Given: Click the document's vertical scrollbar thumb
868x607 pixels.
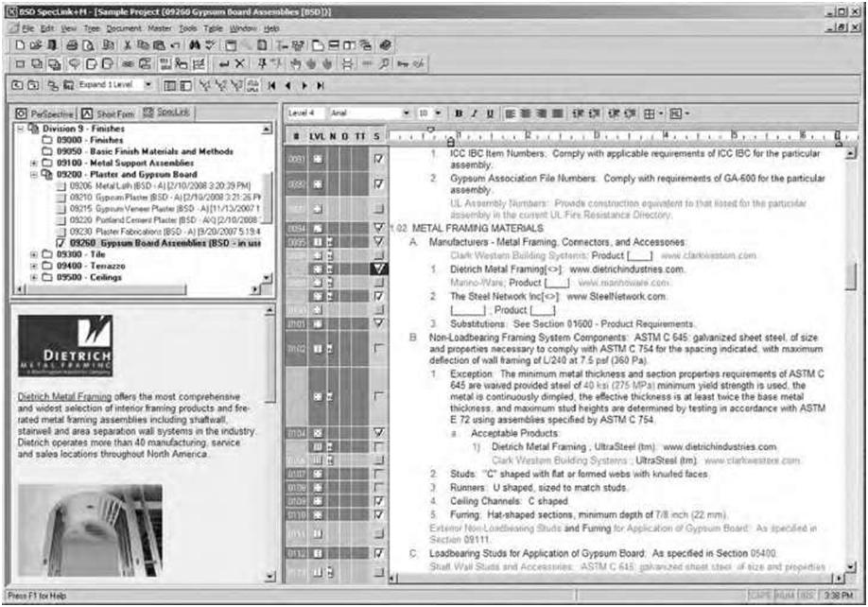Looking at the screenshot, I should point(851,277).
